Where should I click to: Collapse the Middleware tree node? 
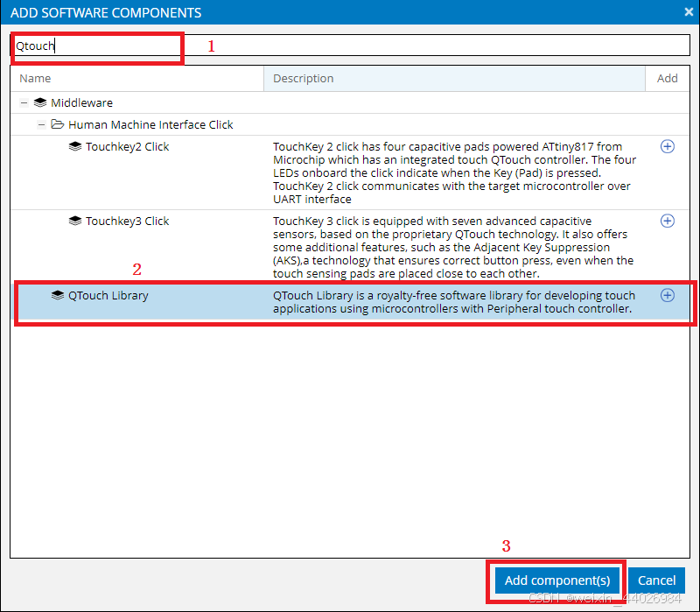coord(24,102)
